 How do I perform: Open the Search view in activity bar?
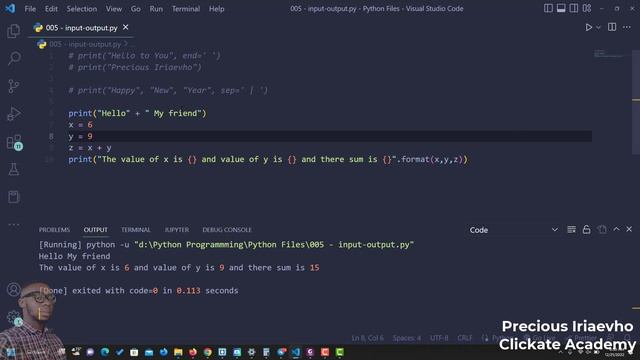coord(14,58)
